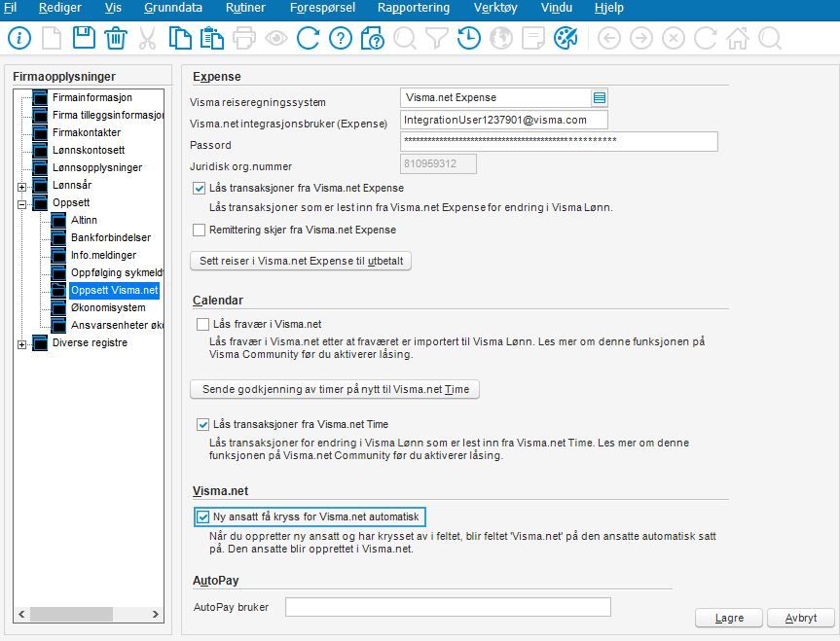Click the information icon in toolbar
Screen dimensions: 840x641
coord(19,39)
